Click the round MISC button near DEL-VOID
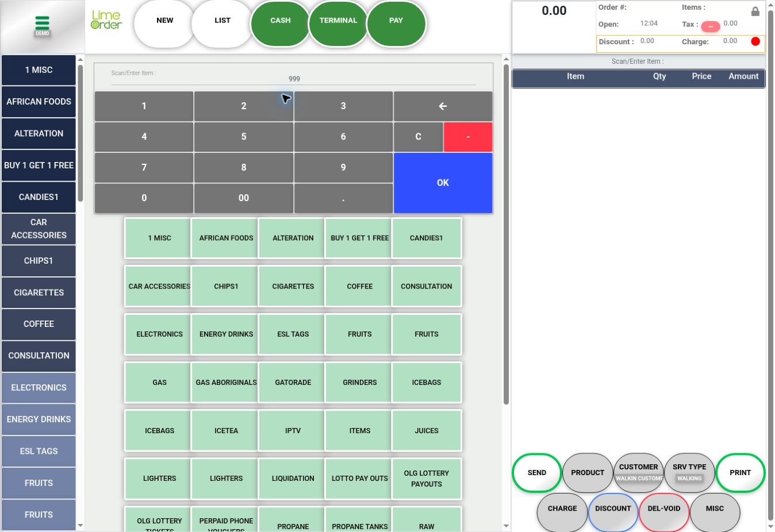 (715, 512)
